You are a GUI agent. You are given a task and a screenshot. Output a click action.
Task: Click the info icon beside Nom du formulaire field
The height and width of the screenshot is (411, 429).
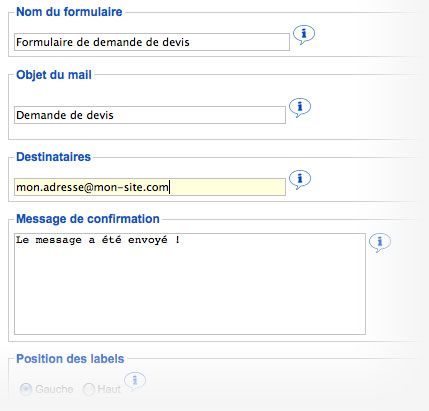pyautogui.click(x=304, y=34)
